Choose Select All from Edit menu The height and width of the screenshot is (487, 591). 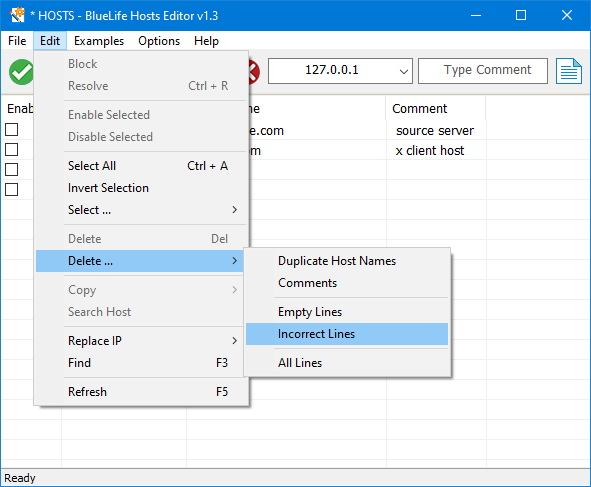[142, 166]
